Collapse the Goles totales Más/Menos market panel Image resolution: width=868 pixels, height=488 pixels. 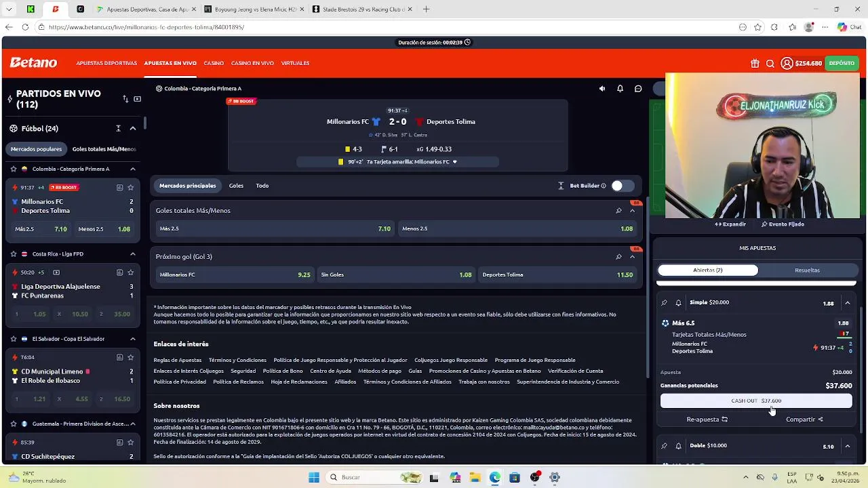pos(633,211)
